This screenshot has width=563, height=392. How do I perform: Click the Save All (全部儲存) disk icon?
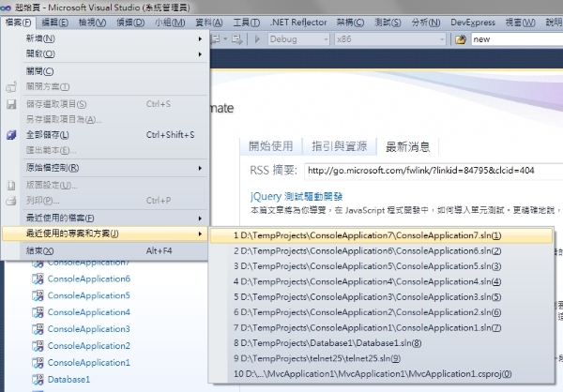[x=12, y=135]
